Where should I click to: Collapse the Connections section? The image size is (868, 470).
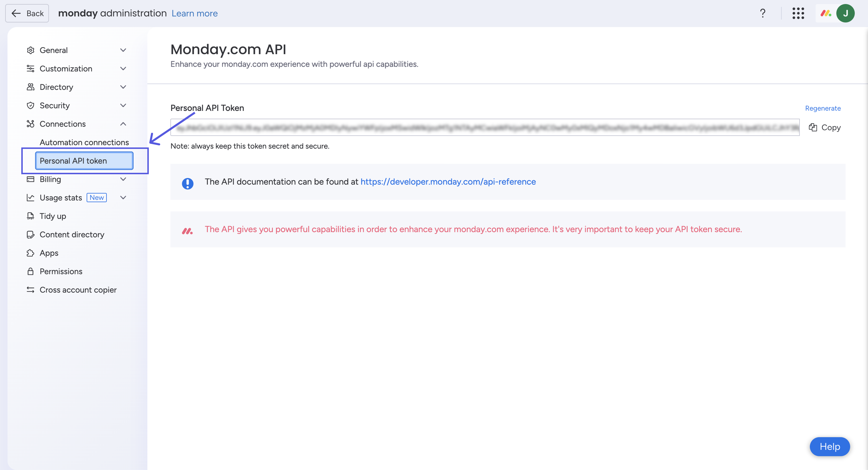tap(123, 124)
